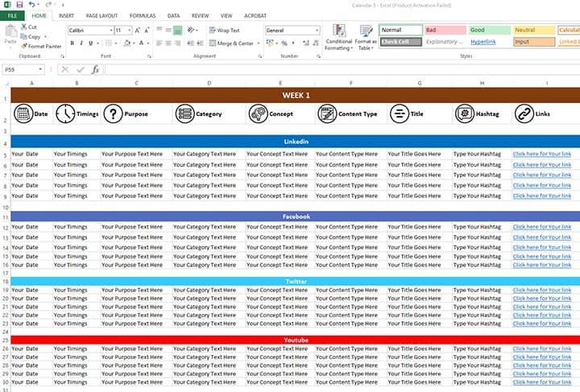Toggle Italic formatting
Screen dimensions: 580x392
[81, 43]
